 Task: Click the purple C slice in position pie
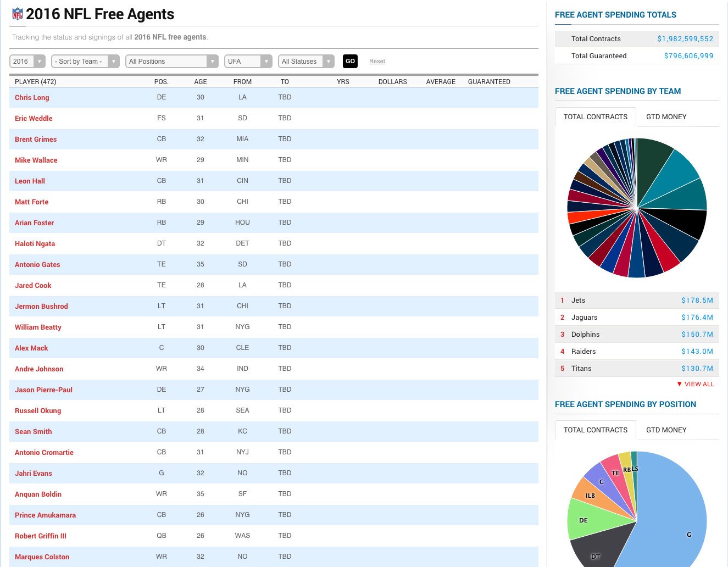604,483
